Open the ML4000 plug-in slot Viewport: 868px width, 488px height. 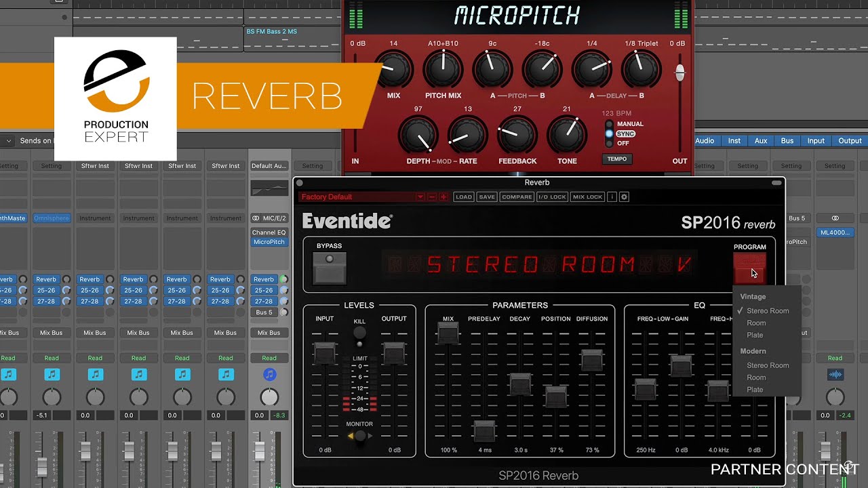(835, 232)
